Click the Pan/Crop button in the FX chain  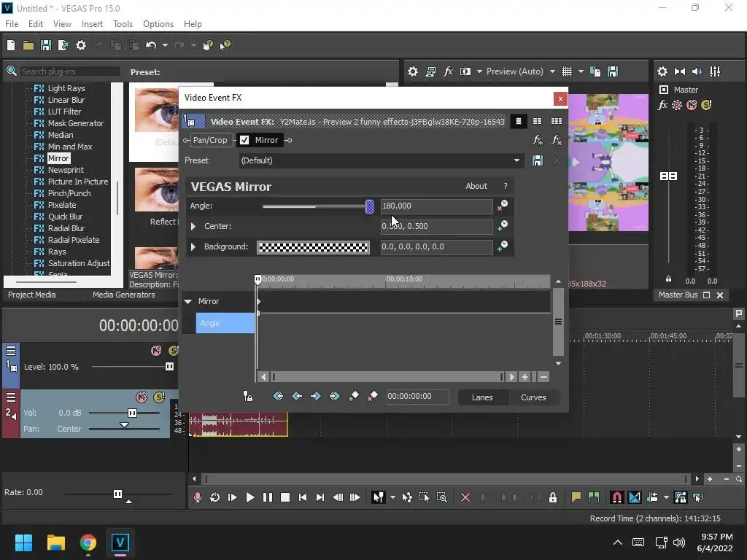(210, 140)
